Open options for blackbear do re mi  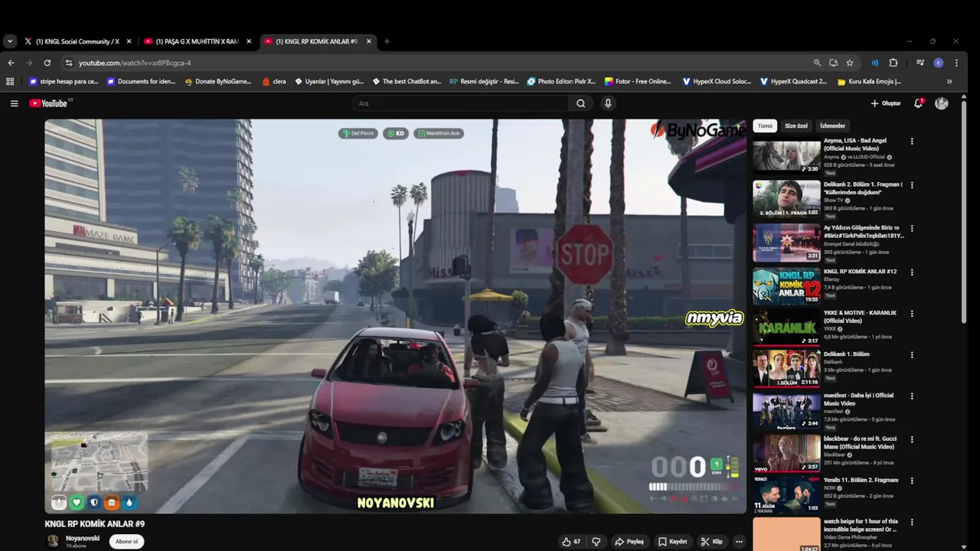pyautogui.click(x=912, y=439)
